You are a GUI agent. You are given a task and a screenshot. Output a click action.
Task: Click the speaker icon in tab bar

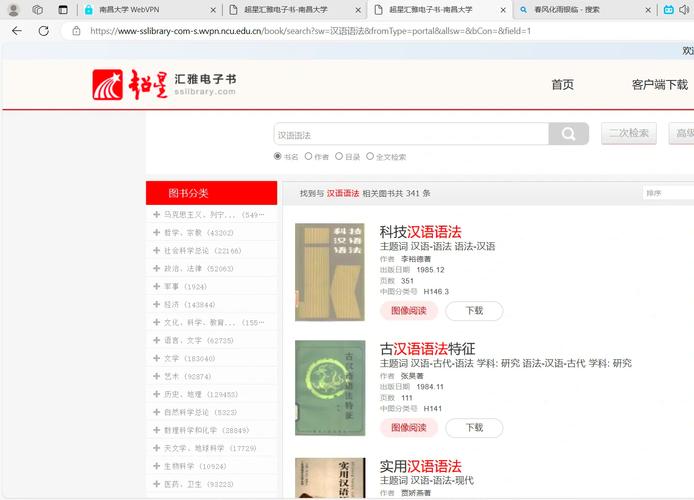(x=685, y=9)
